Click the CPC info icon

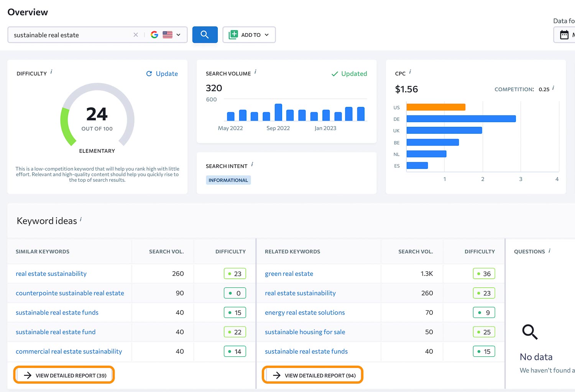click(410, 72)
